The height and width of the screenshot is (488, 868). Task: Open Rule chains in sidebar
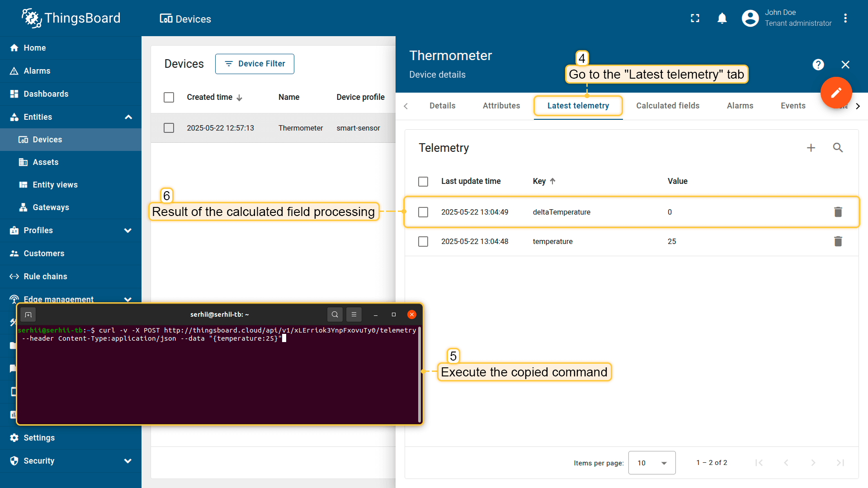[45, 277]
